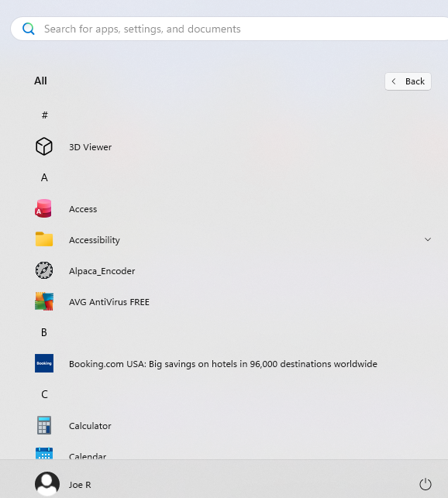Open the blue Booking.com tile icon
Screen dimensions: 448x498
(x=44, y=363)
